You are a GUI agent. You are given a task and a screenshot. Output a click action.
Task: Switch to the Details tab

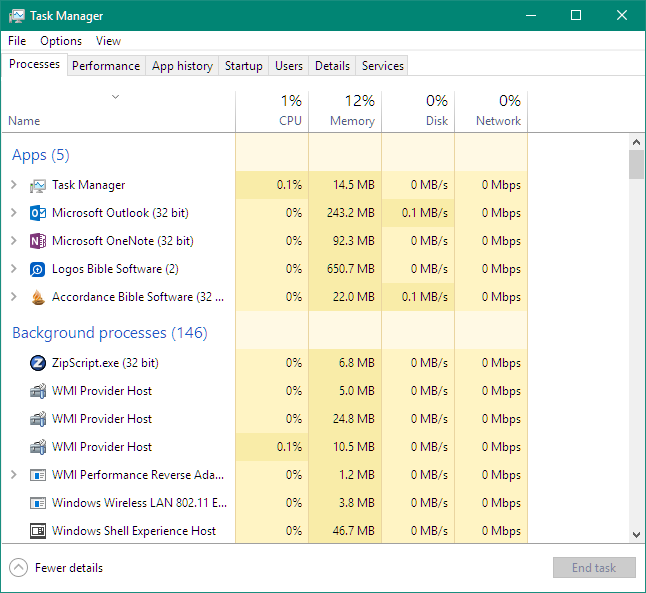click(332, 66)
